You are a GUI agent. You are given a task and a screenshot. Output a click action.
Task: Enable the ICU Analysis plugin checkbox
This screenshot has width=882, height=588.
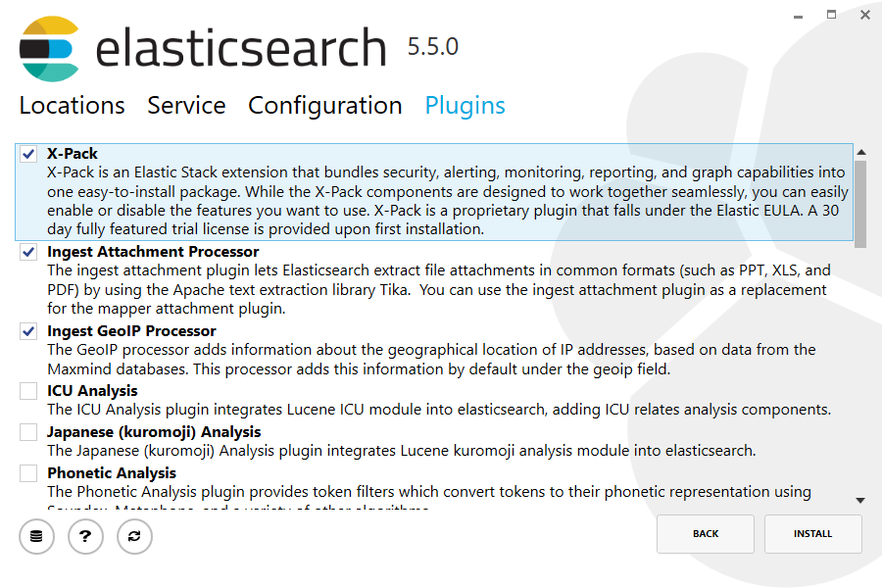28,392
